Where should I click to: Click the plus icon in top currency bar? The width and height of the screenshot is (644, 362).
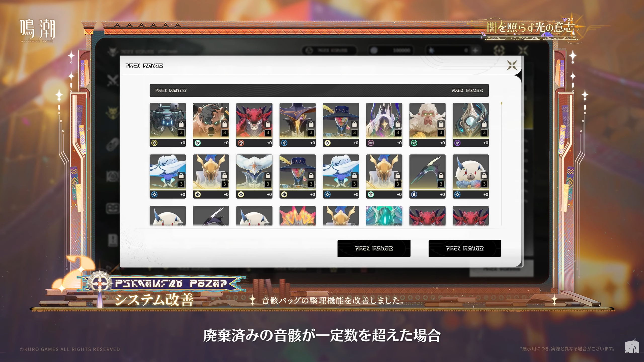(x=475, y=50)
